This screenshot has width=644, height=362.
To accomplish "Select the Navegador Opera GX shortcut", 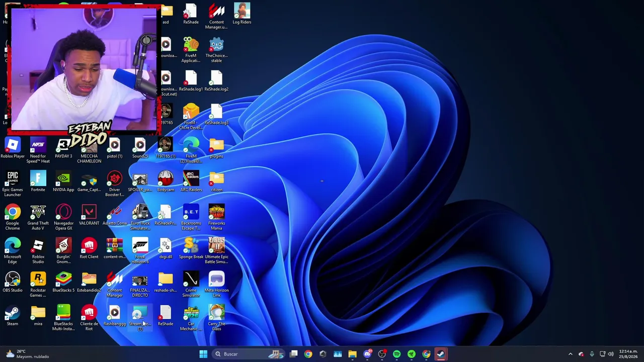I will (x=63, y=218).
